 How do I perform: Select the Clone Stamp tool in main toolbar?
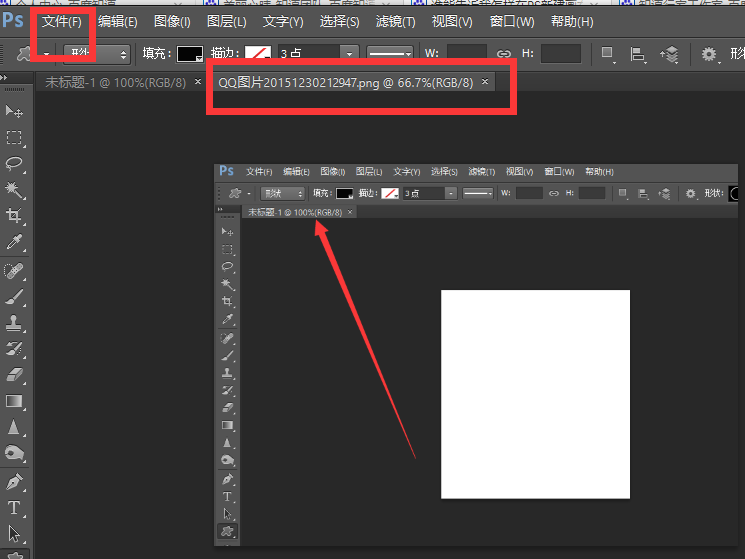[x=14, y=323]
